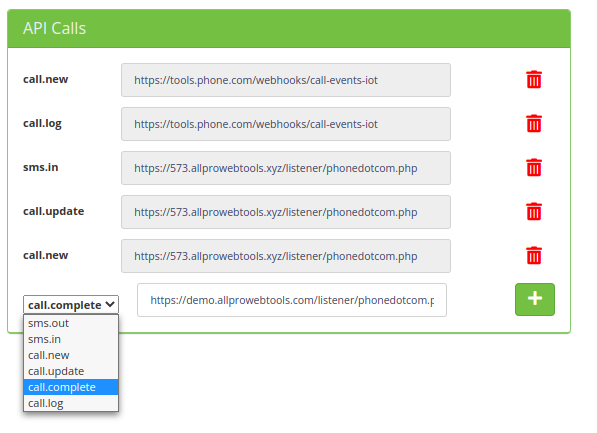The image size is (597, 433).
Task: Click the last call.new listener URL field
Action: click(x=286, y=256)
